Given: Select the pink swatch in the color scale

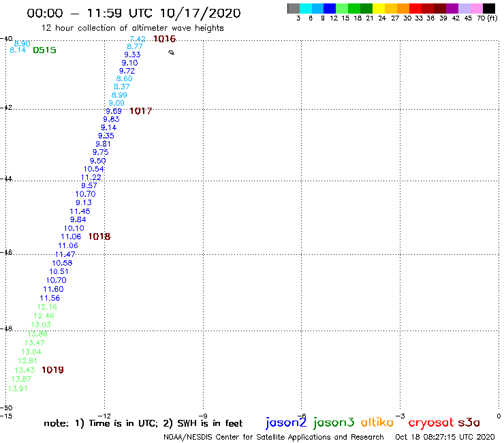Looking at the screenshot, I should point(477,8).
